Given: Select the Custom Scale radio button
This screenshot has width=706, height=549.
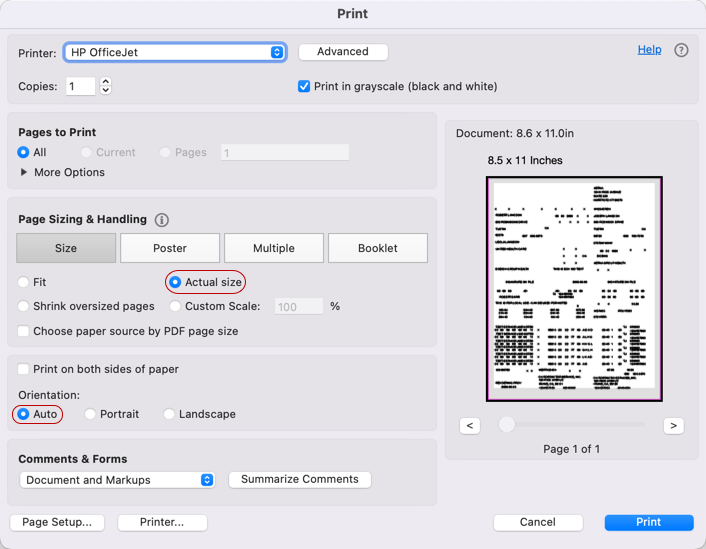Looking at the screenshot, I should [175, 306].
